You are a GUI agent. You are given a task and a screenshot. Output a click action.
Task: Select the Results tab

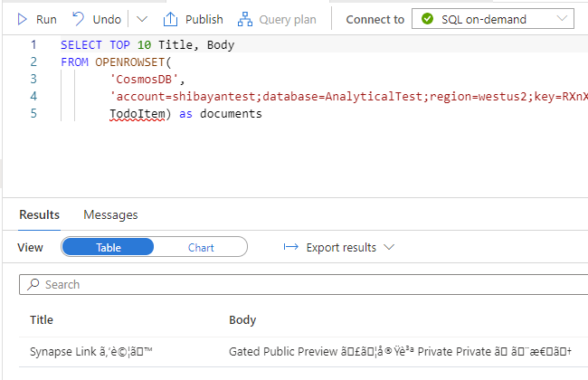[40, 215]
